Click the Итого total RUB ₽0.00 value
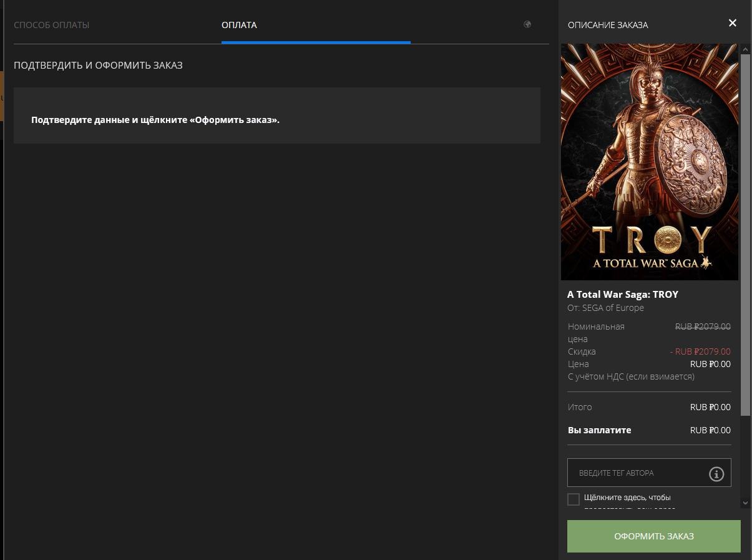This screenshot has width=752, height=560. tap(710, 407)
